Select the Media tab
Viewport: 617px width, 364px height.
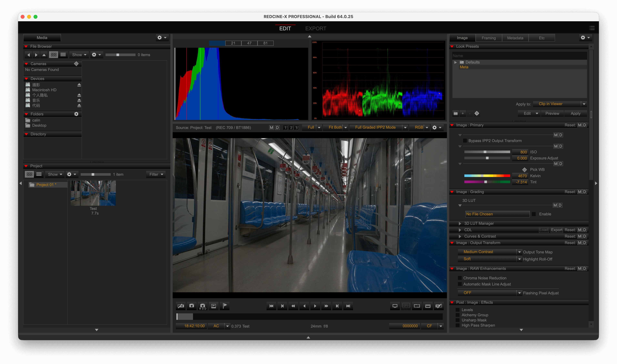point(42,38)
